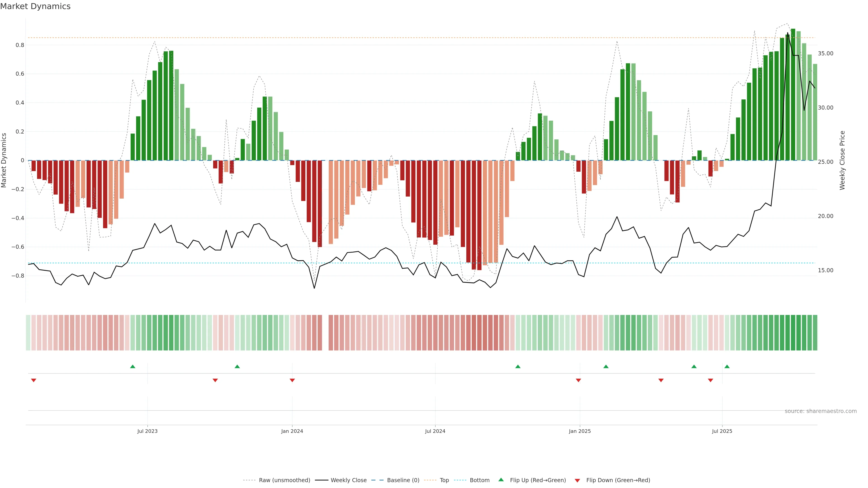Click the rightmost red flip-down marker
This screenshot has width=868, height=488.
(x=710, y=380)
